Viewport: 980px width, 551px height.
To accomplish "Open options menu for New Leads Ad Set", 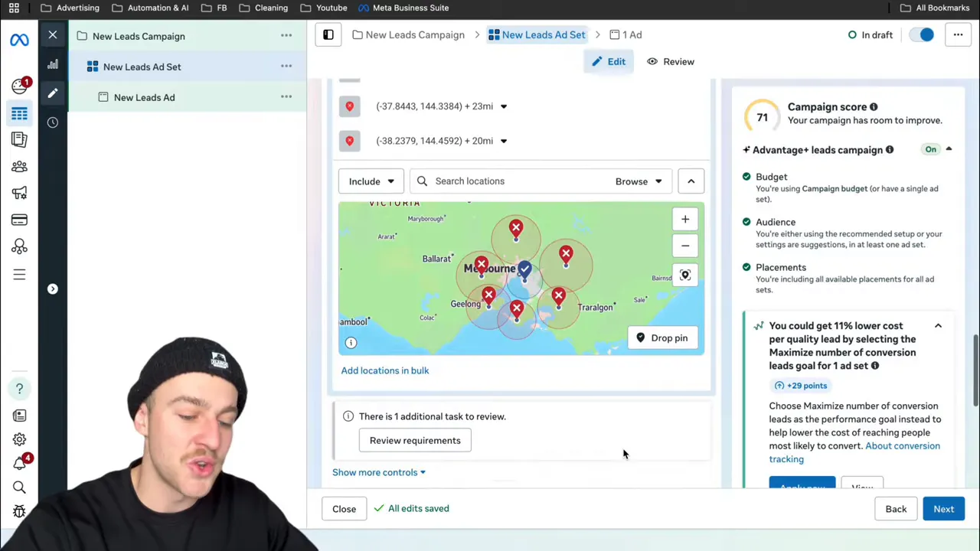I will pyautogui.click(x=286, y=66).
